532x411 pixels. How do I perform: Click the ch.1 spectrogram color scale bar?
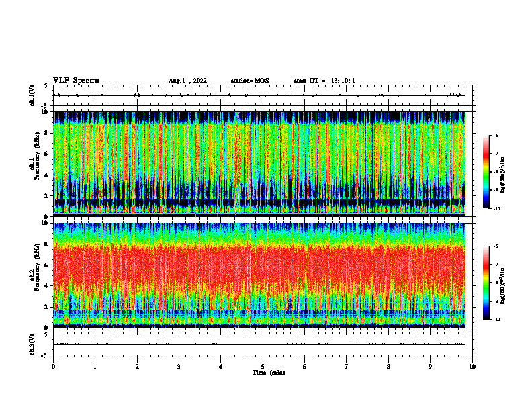pyautogui.click(x=486, y=172)
